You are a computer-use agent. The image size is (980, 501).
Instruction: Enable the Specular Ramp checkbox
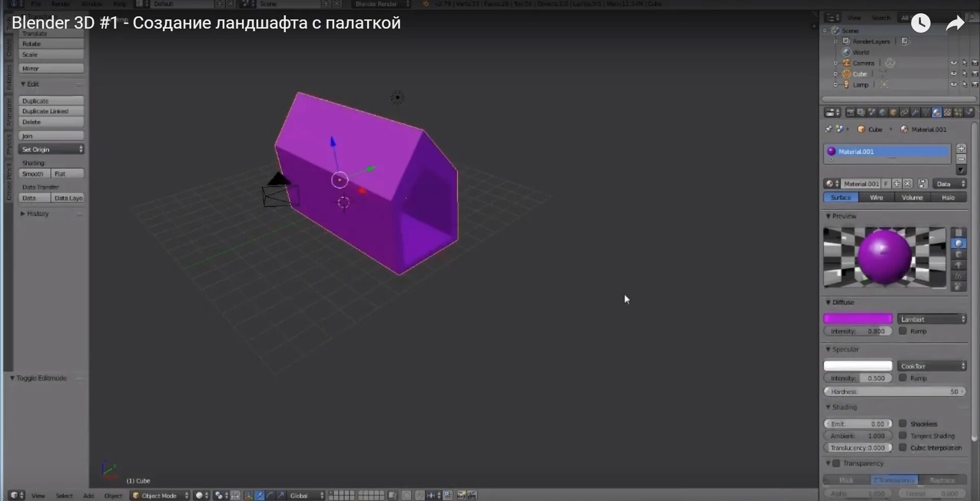coord(902,378)
